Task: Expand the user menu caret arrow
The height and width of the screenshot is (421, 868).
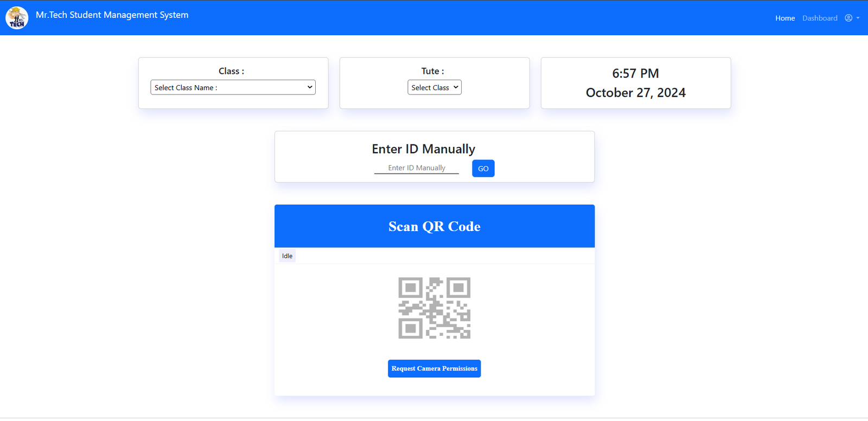Action: (858, 18)
